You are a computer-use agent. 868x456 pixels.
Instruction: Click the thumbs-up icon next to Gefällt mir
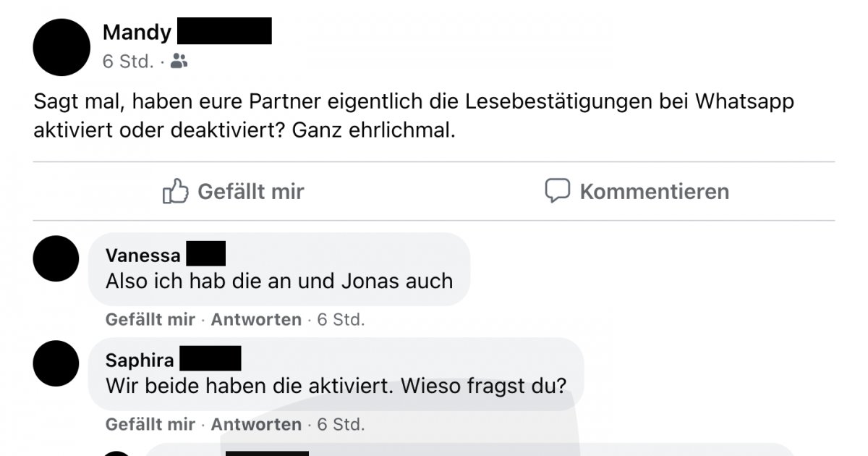pyautogui.click(x=176, y=191)
